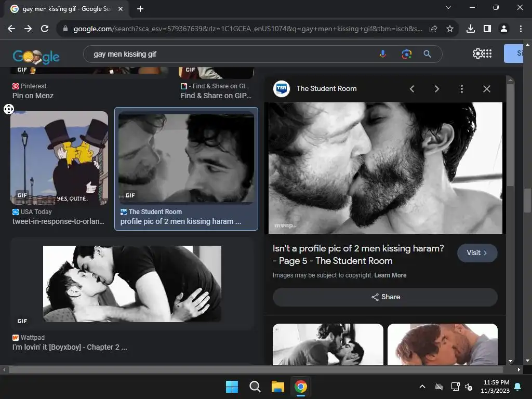
Task: Open 'Find & Share on GIP...' result
Action: click(216, 96)
